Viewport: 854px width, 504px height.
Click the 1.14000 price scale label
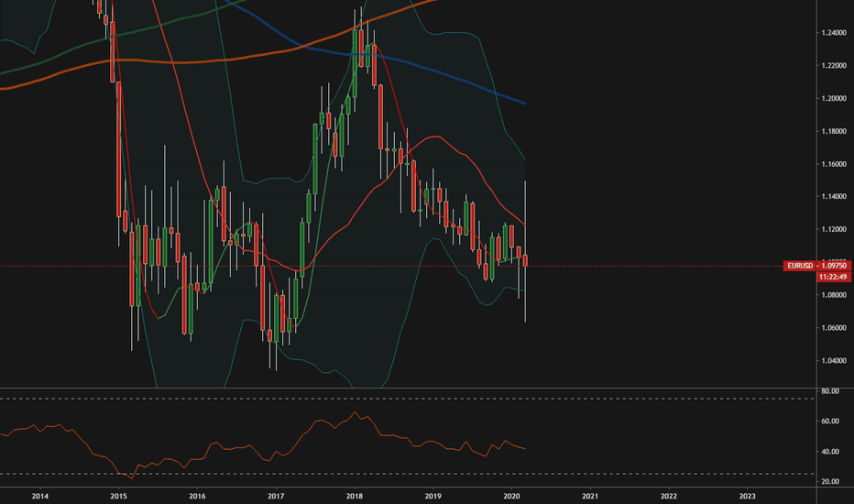pyautogui.click(x=834, y=196)
